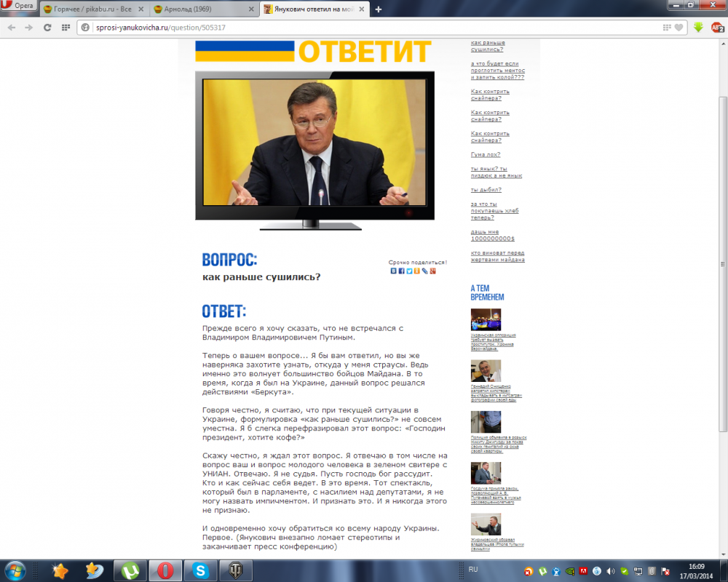This screenshot has height=582, width=728.
Task: Reload the page with the refresh button
Action: (x=47, y=28)
